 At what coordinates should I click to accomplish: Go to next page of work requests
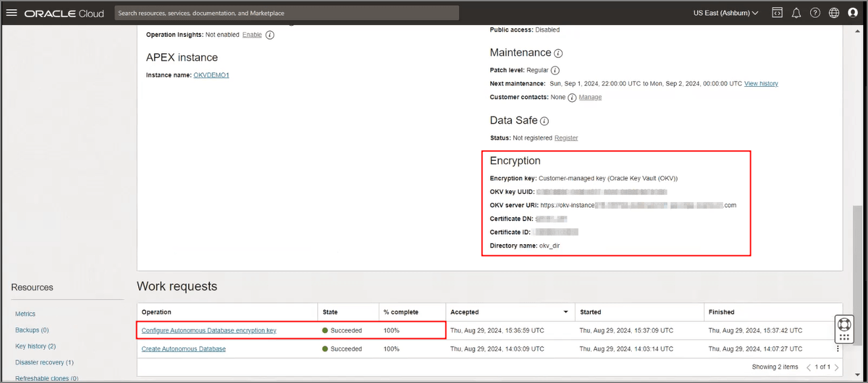[836, 367]
